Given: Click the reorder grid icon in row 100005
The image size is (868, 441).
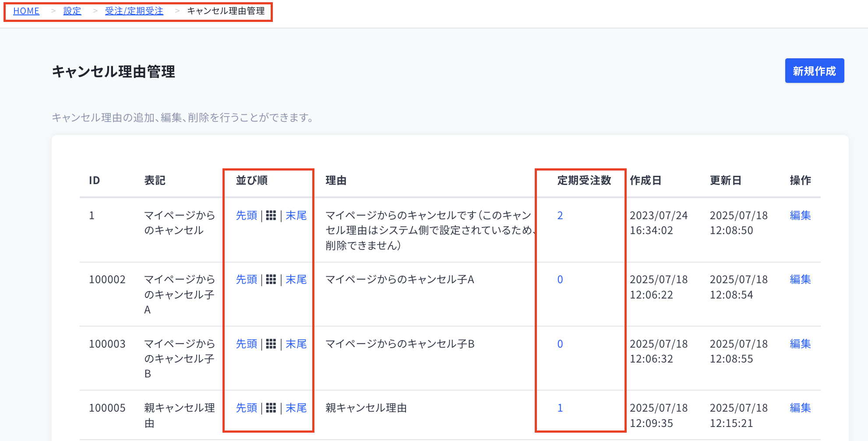Looking at the screenshot, I should [x=271, y=408].
